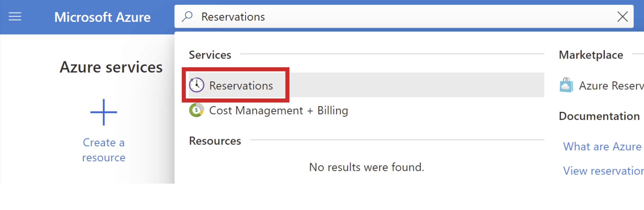This screenshot has height=210, width=644.
Task: Click the Create a resource label
Action: tap(103, 150)
